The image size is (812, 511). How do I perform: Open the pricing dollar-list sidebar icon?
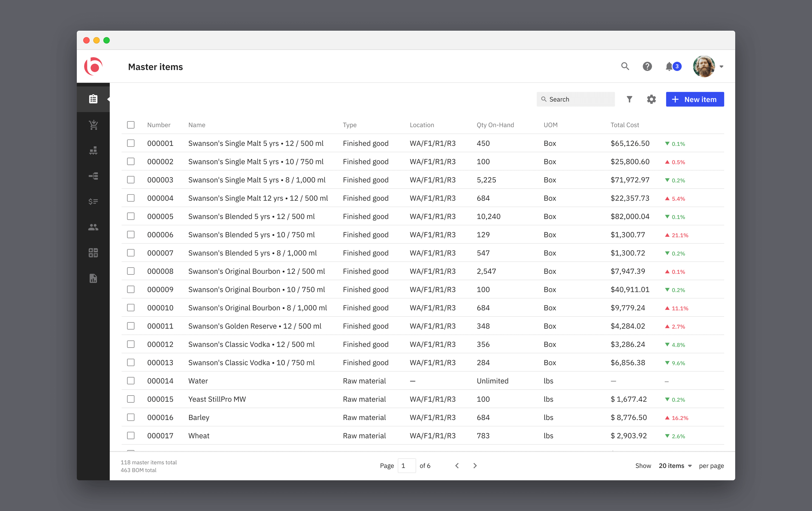[93, 201]
